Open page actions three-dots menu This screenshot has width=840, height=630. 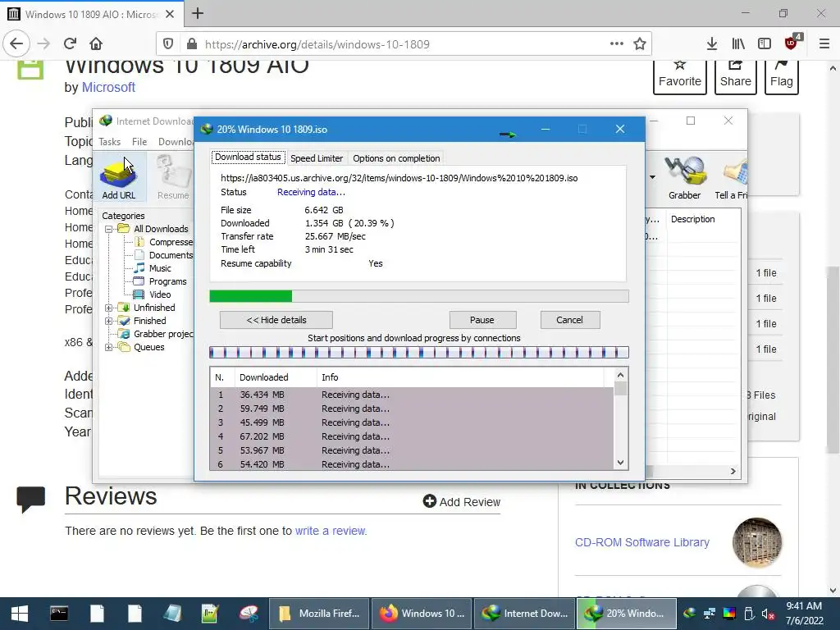[617, 44]
